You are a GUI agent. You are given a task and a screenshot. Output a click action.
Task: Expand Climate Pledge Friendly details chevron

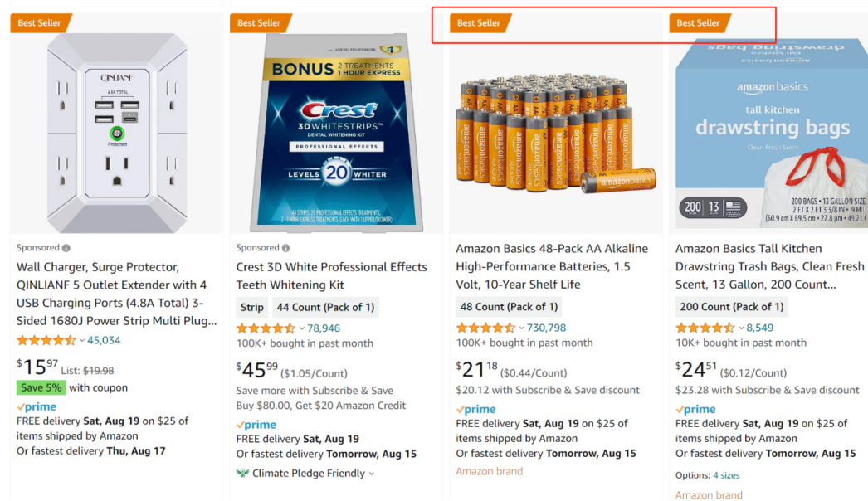point(372,474)
